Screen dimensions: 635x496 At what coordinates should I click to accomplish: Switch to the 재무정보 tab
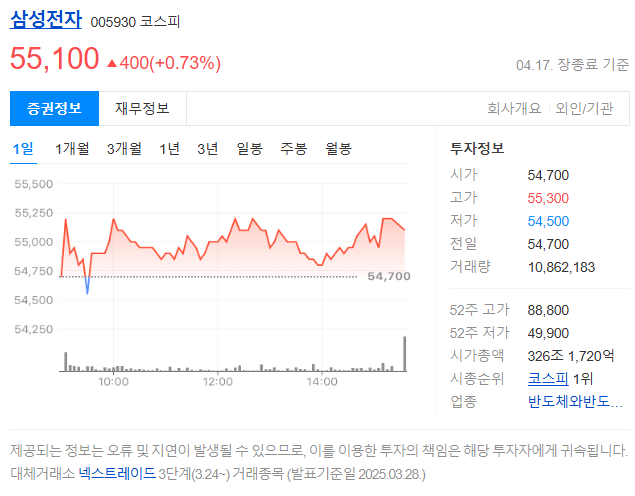143,109
